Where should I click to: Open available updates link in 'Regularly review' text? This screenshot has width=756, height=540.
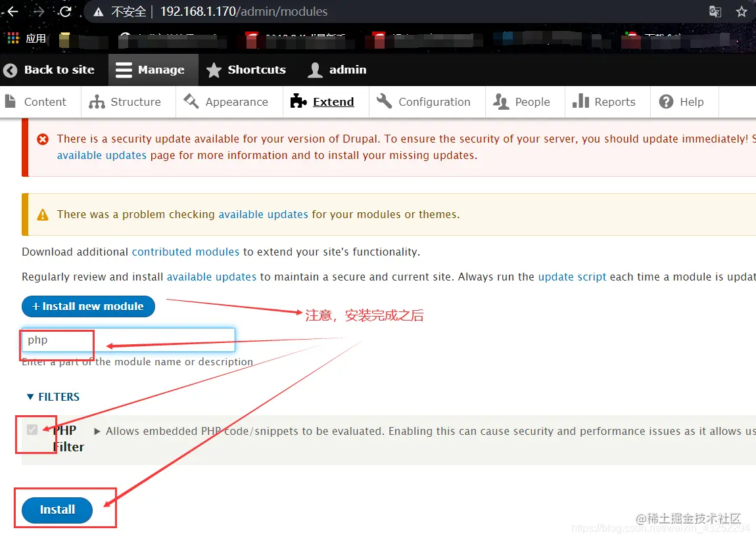[212, 277]
